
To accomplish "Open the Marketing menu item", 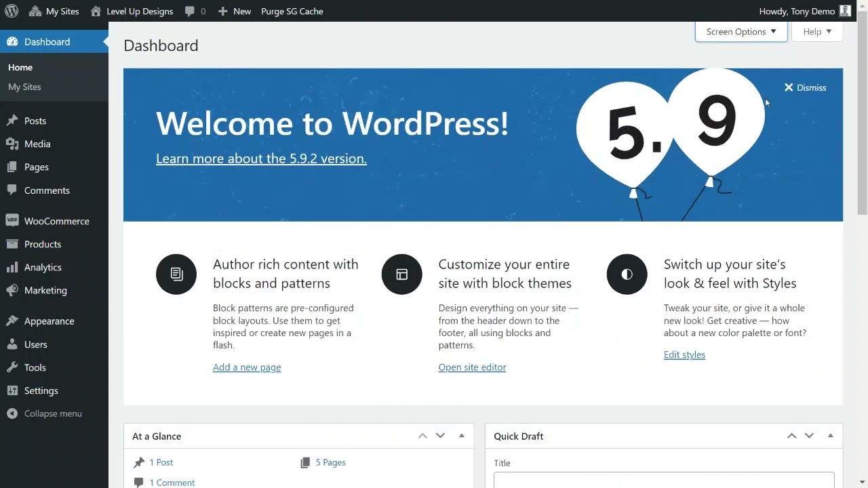I will (54, 290).
